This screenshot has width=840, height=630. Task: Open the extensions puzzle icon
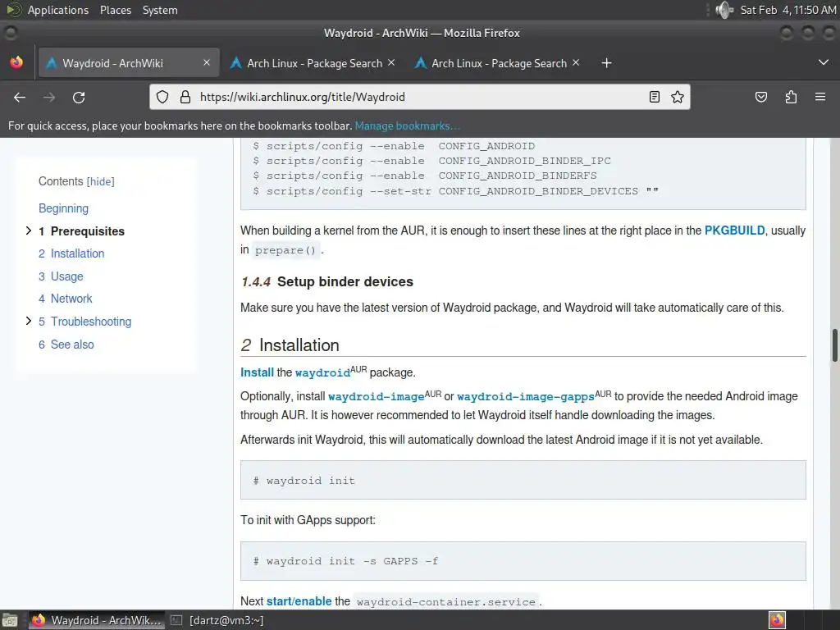(791, 97)
